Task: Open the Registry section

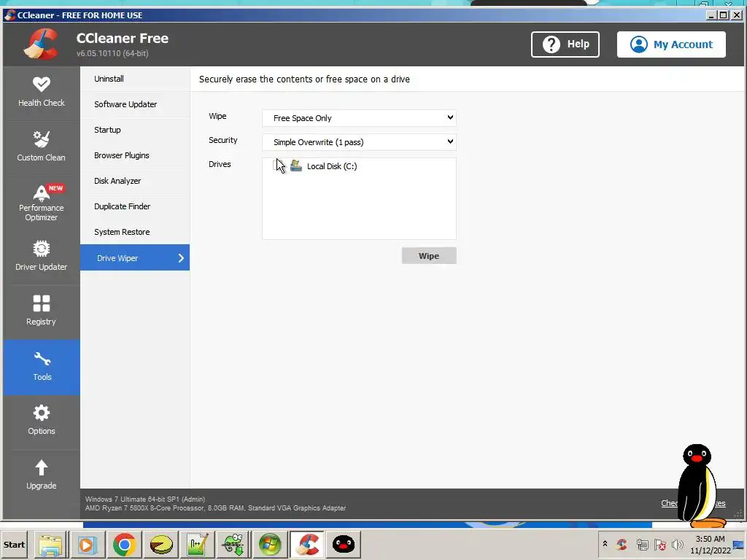Action: click(x=42, y=311)
